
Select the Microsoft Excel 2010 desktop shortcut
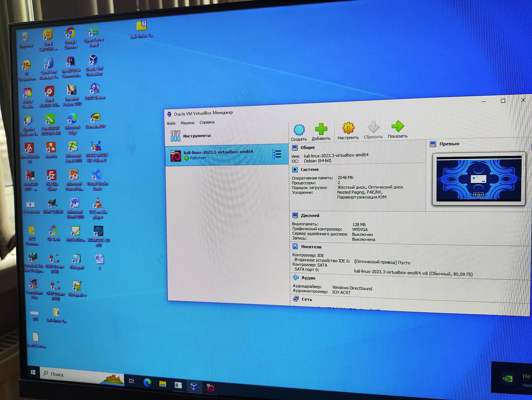pyautogui.click(x=73, y=152)
